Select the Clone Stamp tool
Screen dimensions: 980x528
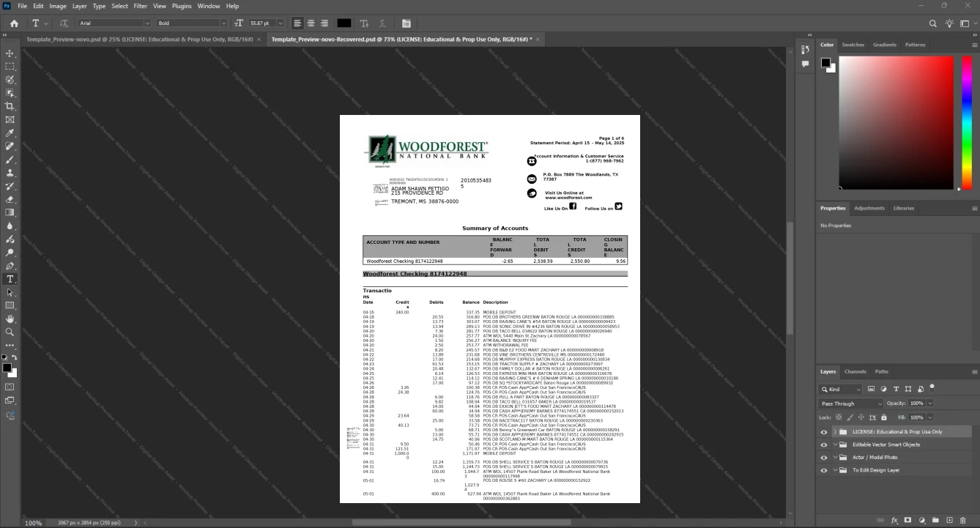pos(10,173)
